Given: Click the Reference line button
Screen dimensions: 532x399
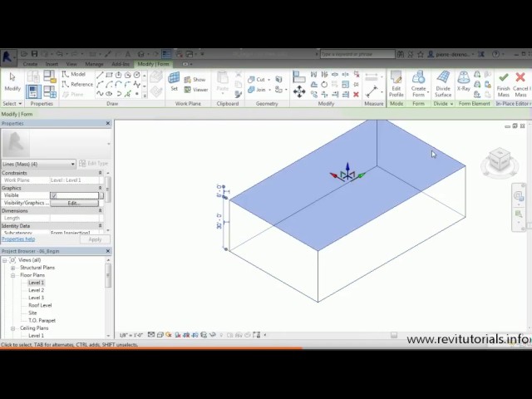Looking at the screenshot, I should pyautogui.click(x=77, y=84).
